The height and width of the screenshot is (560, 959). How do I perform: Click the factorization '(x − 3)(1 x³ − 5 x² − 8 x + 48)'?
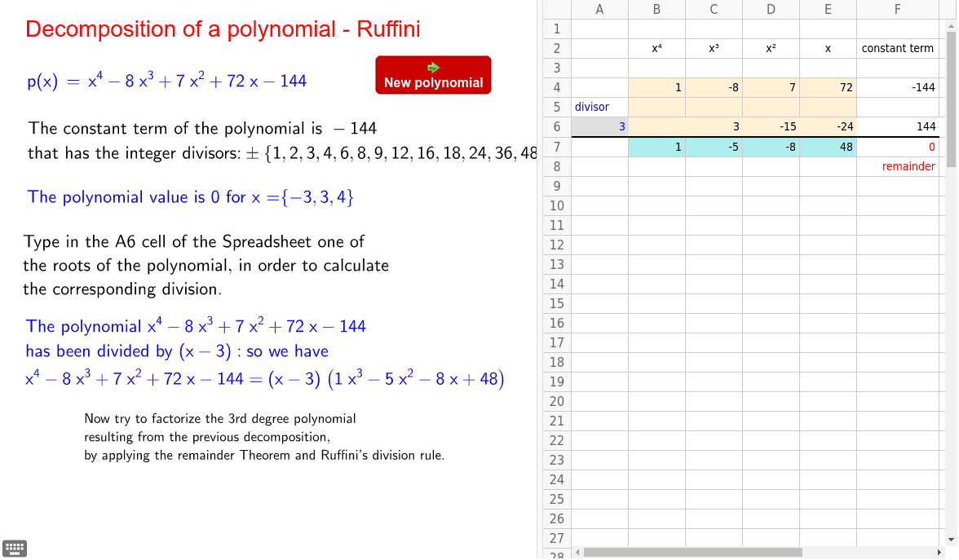coord(386,378)
